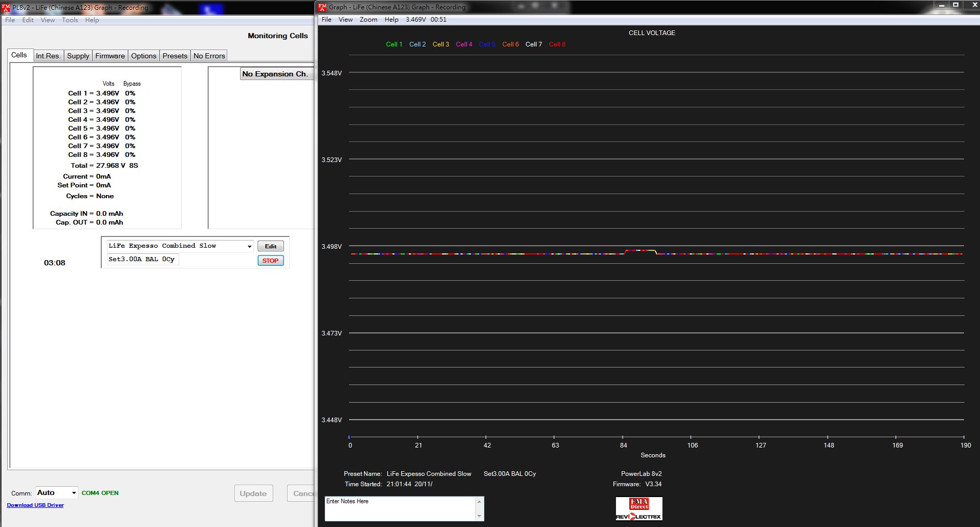This screenshot has width=980, height=527.
Task: Click the FMA Direct Revolectrix logo
Action: 639,509
